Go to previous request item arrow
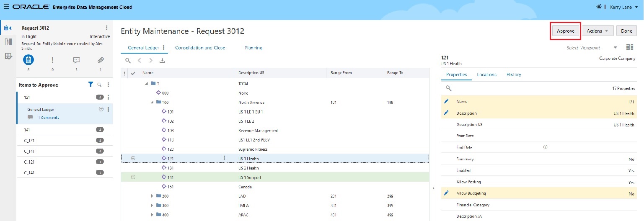The image size is (644, 221). point(140,61)
